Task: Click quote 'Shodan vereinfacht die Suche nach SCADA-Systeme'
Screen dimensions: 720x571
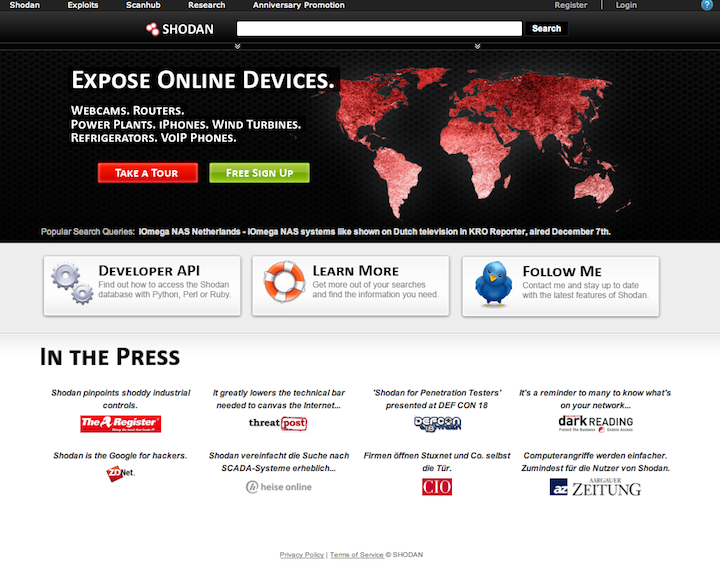Action: click(279, 462)
